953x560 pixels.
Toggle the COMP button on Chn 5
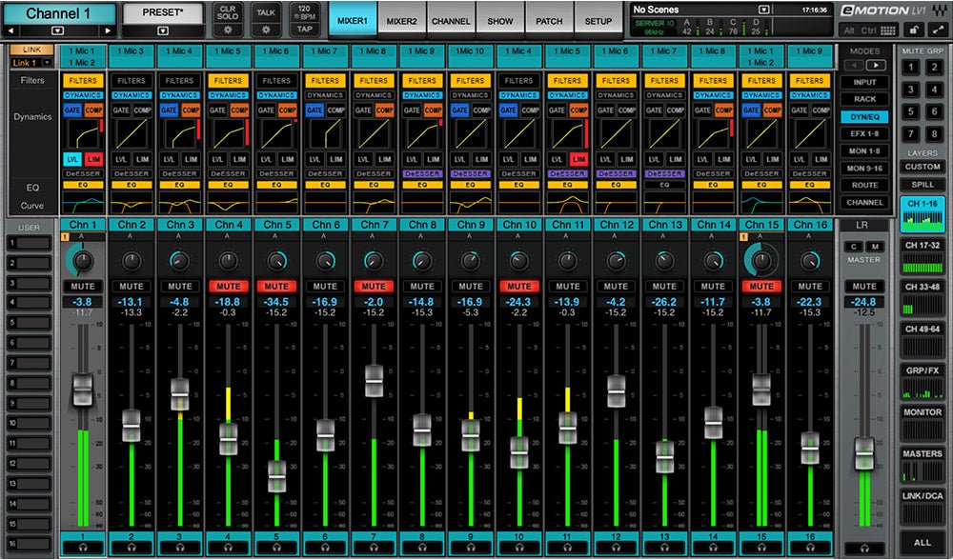pos(288,110)
